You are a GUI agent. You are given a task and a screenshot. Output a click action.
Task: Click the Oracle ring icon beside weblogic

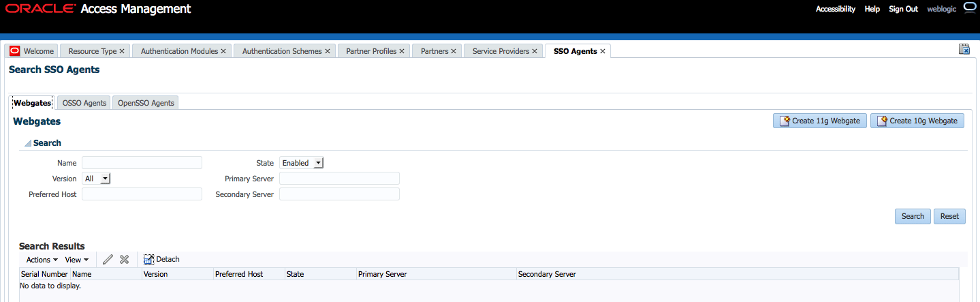pyautogui.click(x=970, y=7)
